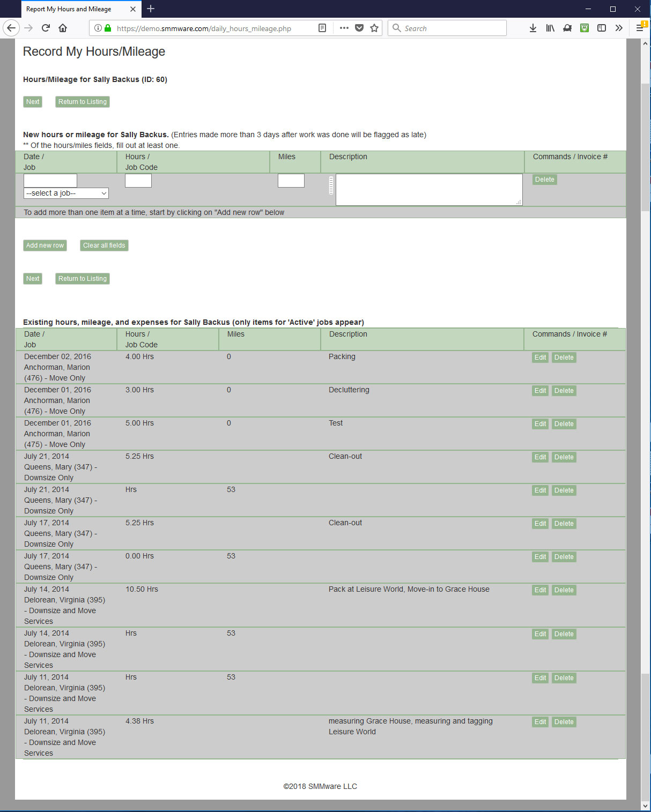This screenshot has width=651, height=812.
Task: Edit the December 02, 2016 Packing entry
Action: [540, 357]
